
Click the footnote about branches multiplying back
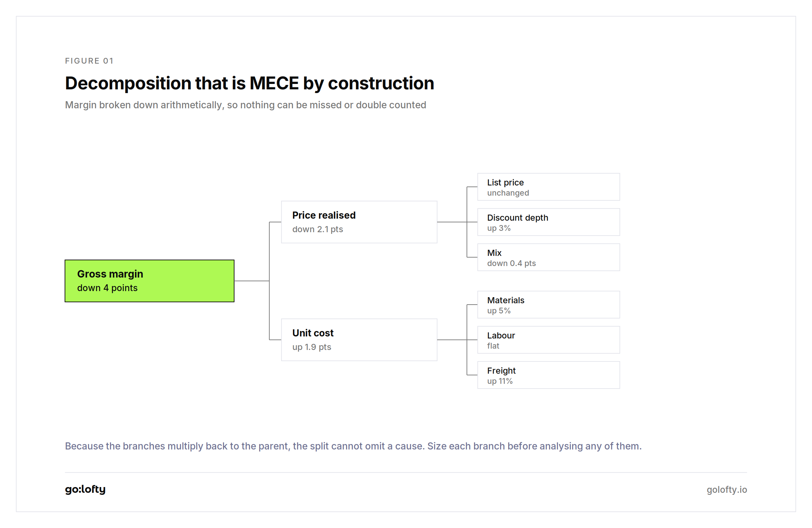coord(353,446)
